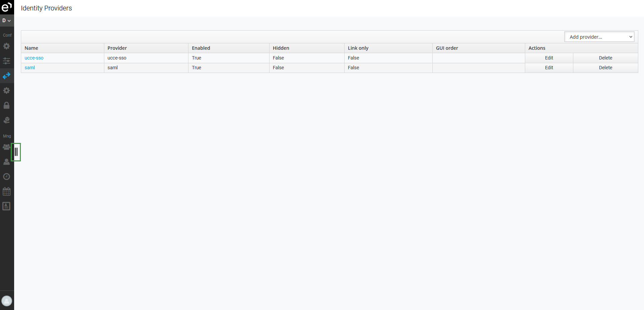Click the hand holding box sidebar icon
The height and width of the screenshot is (310, 644).
[x=7, y=120]
